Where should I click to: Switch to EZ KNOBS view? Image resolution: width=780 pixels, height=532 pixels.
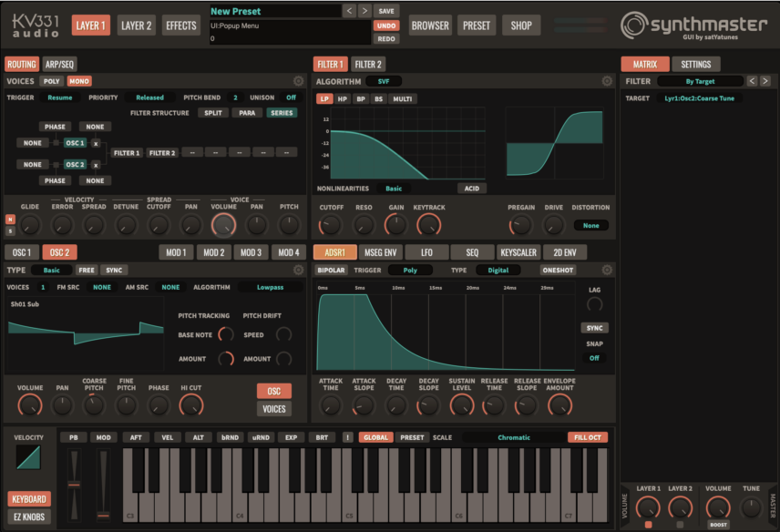coord(29,517)
